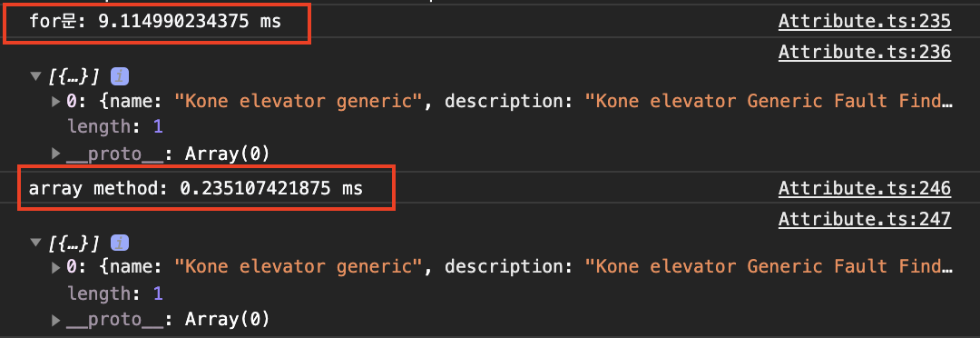Open source link Attribute.ts:235
This screenshot has height=338, width=980.
point(865,22)
